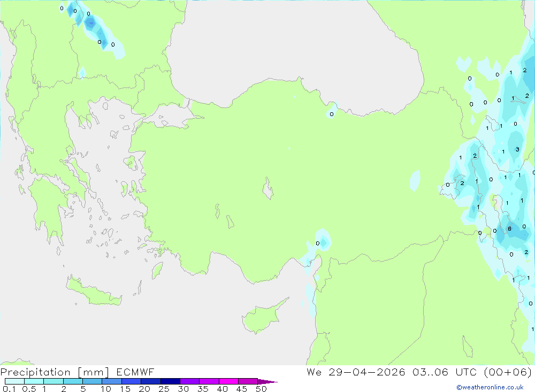Pick the 1–2 mm legend color swatch

click(53, 381)
